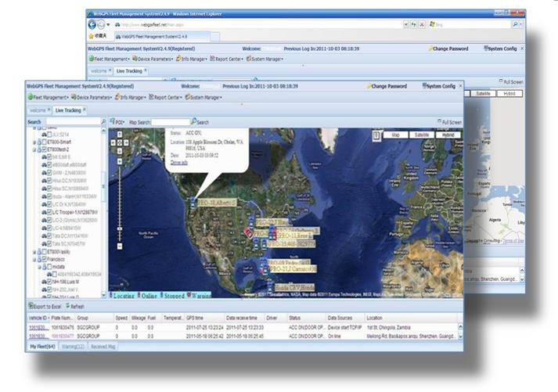
Task: Collapse the midata tree subgroup
Action: click(x=39, y=267)
